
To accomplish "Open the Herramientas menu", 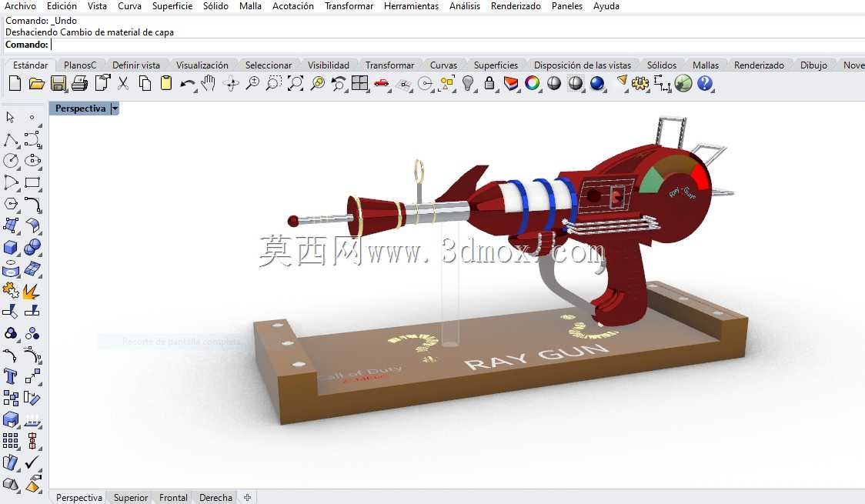I will coord(411,6).
